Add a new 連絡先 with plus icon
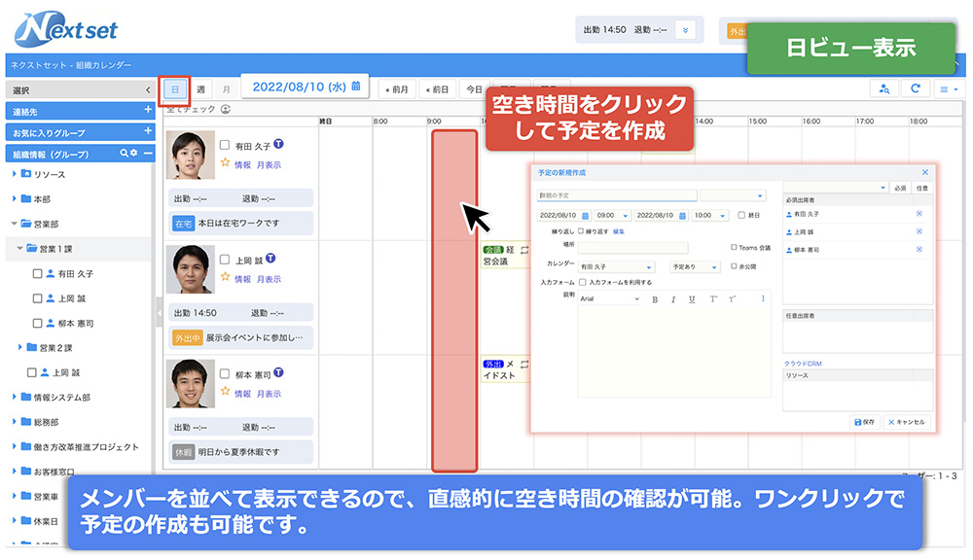This screenshot has height=560, width=973. pyautogui.click(x=148, y=110)
